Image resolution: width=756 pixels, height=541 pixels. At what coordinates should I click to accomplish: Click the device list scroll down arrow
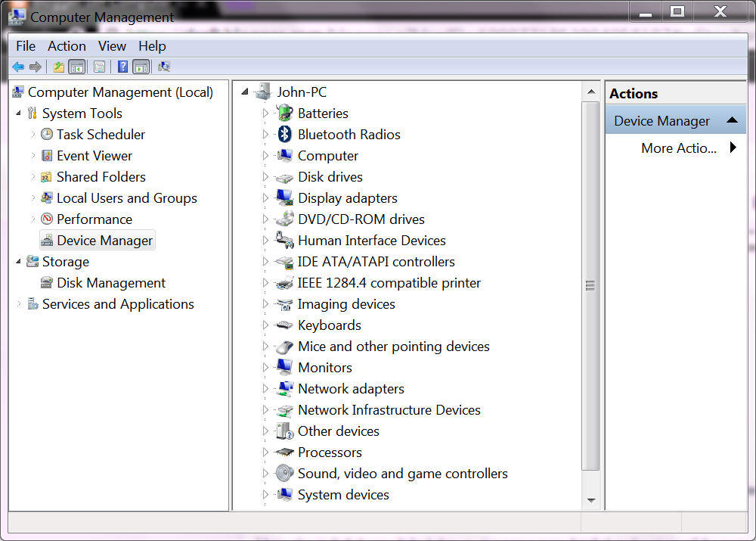coord(591,500)
